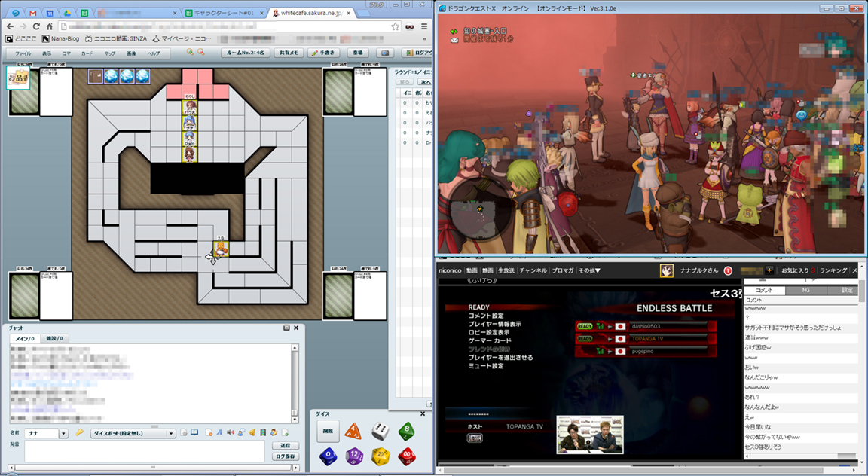
Task: Click the chat message input field
Action: [x=145, y=452]
